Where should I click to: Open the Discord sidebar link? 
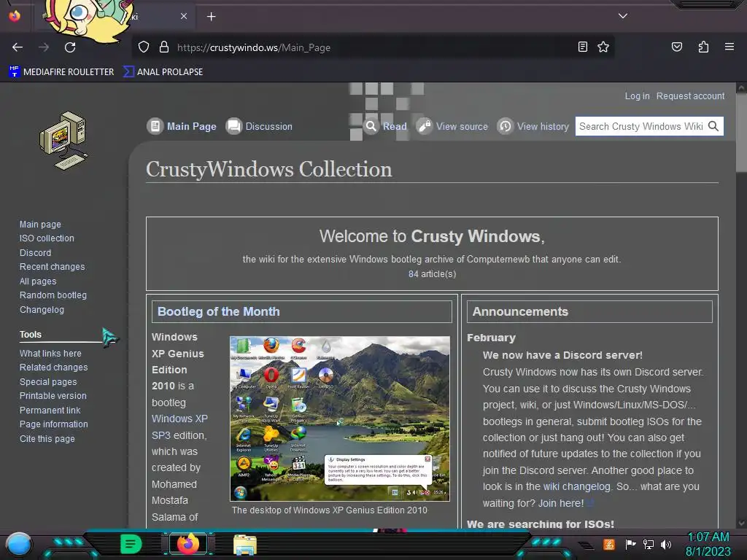click(35, 253)
